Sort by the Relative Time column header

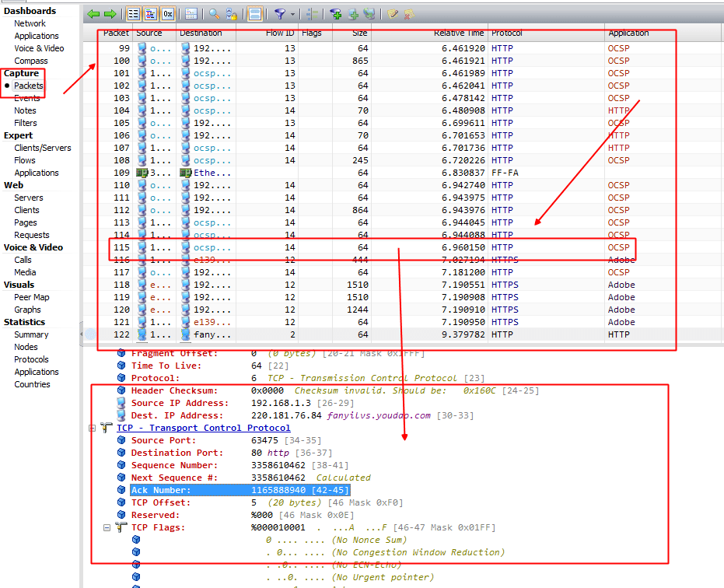tap(459, 33)
